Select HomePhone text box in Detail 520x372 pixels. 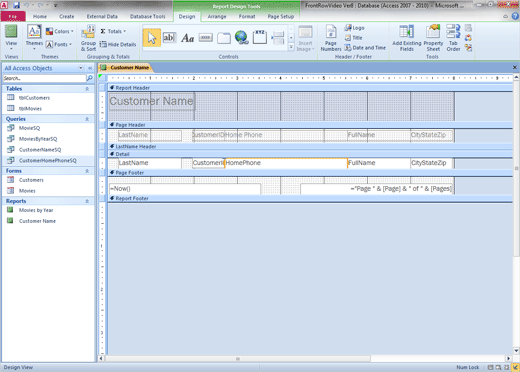[286, 163]
